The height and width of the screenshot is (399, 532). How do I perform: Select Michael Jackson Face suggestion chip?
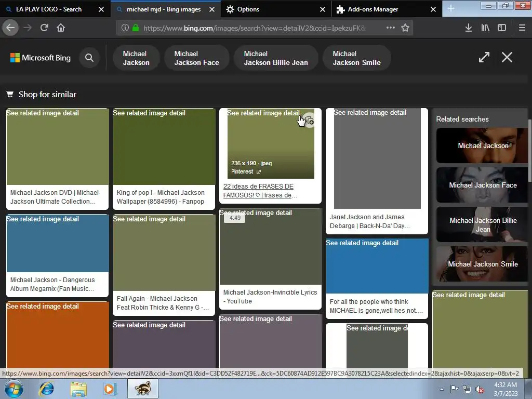(197, 58)
